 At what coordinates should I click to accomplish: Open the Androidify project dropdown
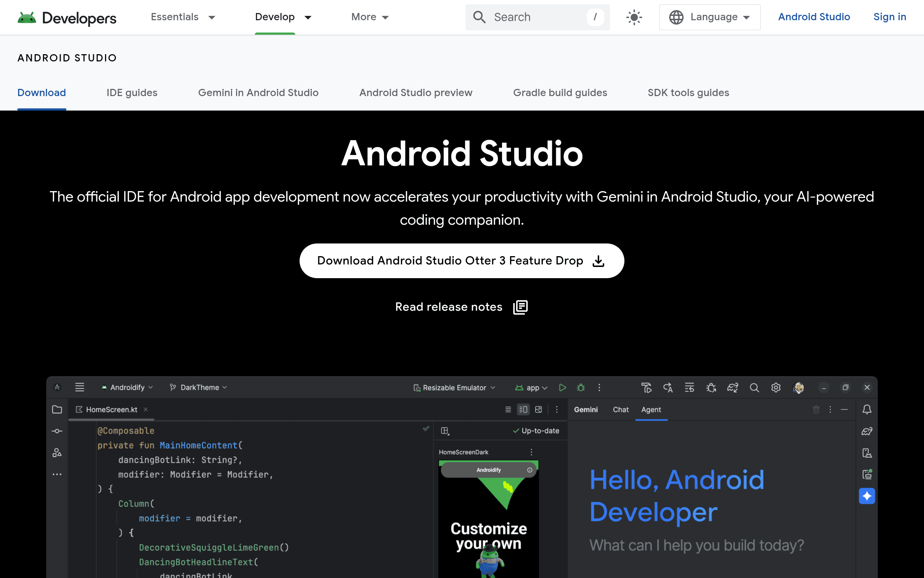pyautogui.click(x=127, y=387)
